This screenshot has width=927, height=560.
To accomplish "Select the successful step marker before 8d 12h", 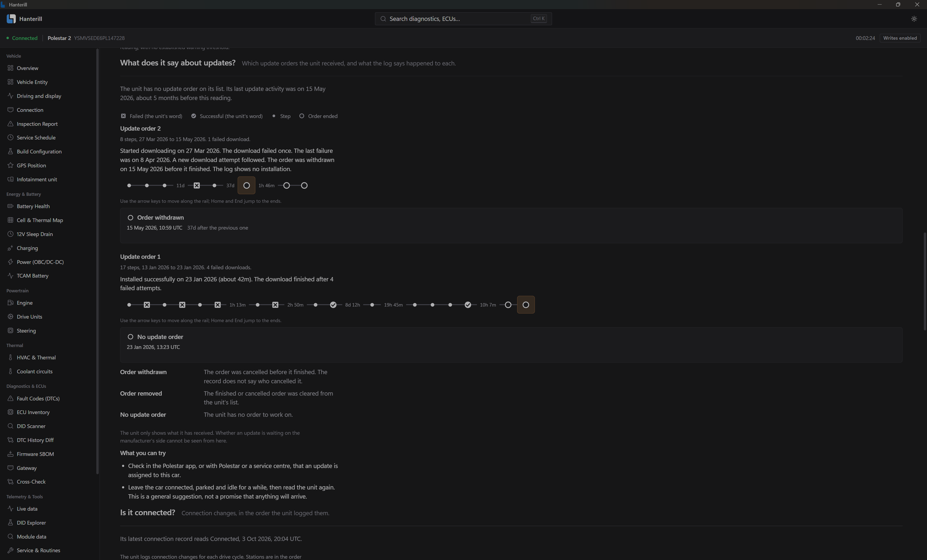I will (333, 305).
